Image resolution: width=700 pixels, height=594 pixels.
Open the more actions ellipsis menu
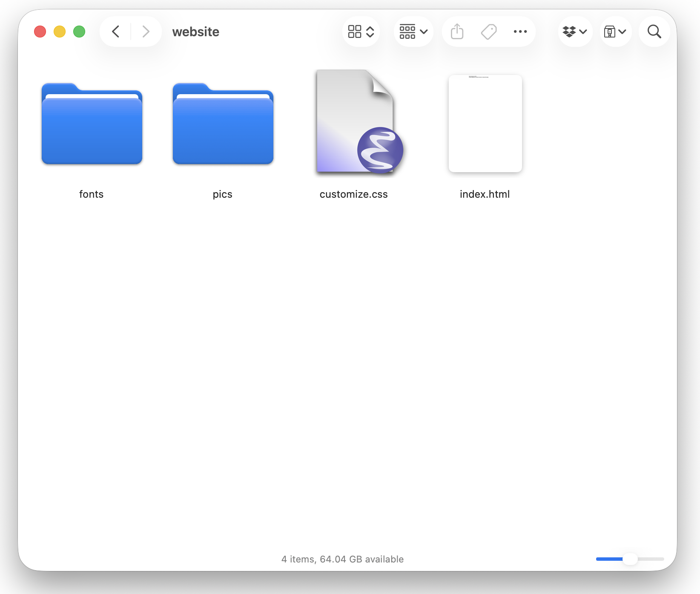click(520, 32)
